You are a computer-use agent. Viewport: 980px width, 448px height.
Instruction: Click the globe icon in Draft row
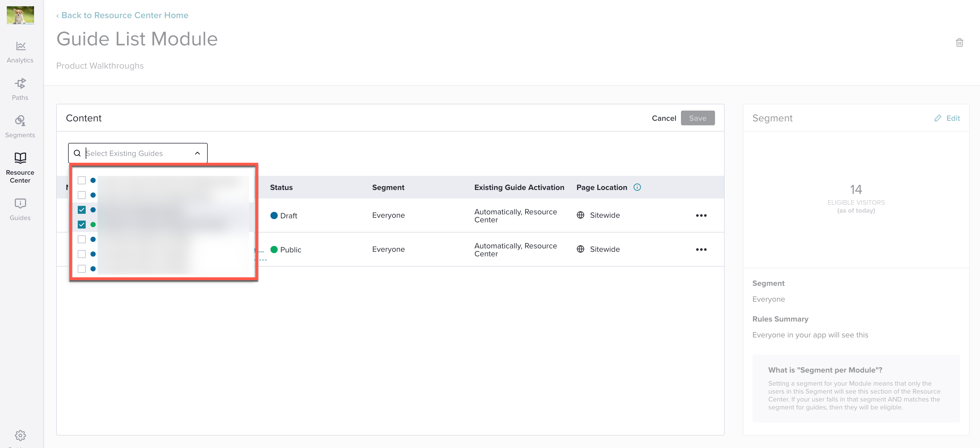click(x=580, y=215)
